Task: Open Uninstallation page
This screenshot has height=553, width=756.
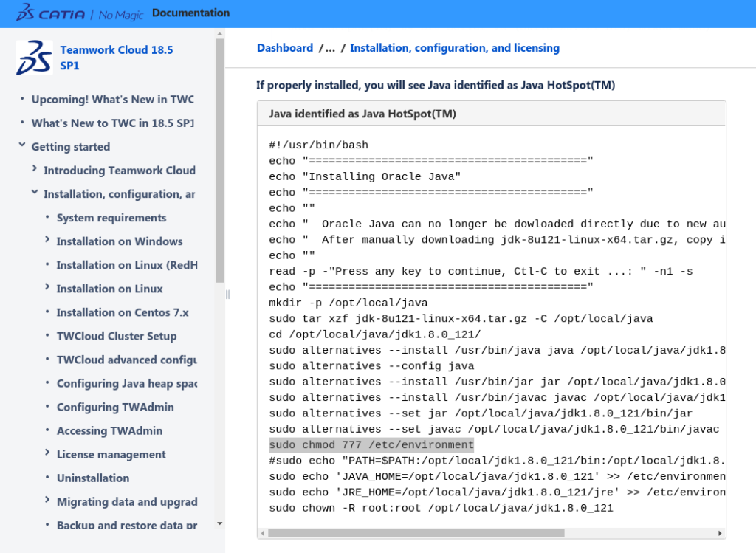Action: point(93,478)
